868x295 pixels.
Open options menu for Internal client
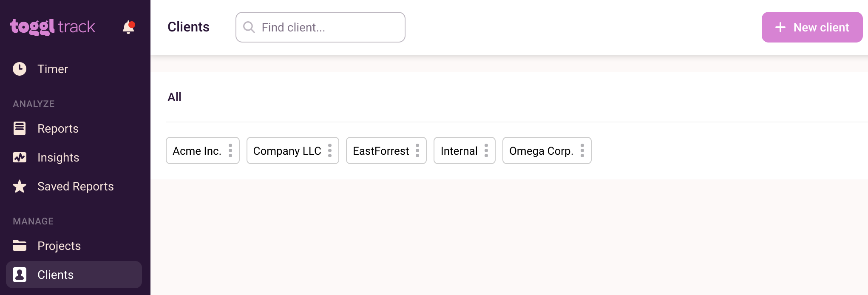click(x=486, y=150)
